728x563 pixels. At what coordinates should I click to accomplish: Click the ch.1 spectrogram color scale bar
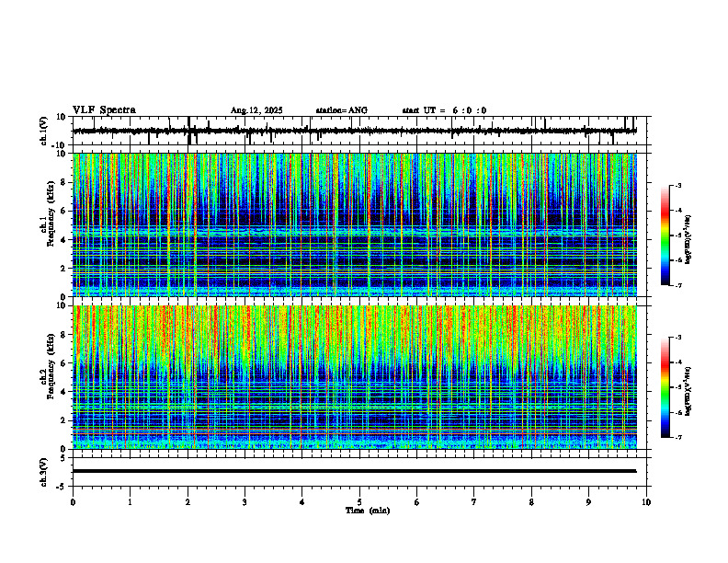click(665, 236)
